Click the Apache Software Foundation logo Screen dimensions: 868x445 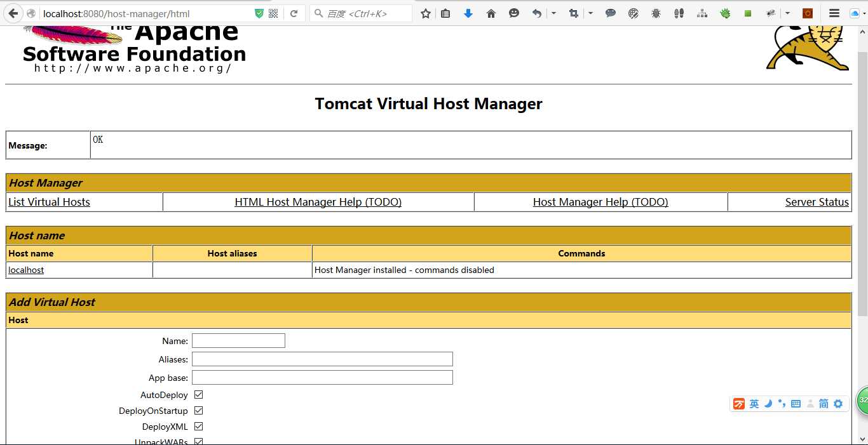click(x=134, y=50)
